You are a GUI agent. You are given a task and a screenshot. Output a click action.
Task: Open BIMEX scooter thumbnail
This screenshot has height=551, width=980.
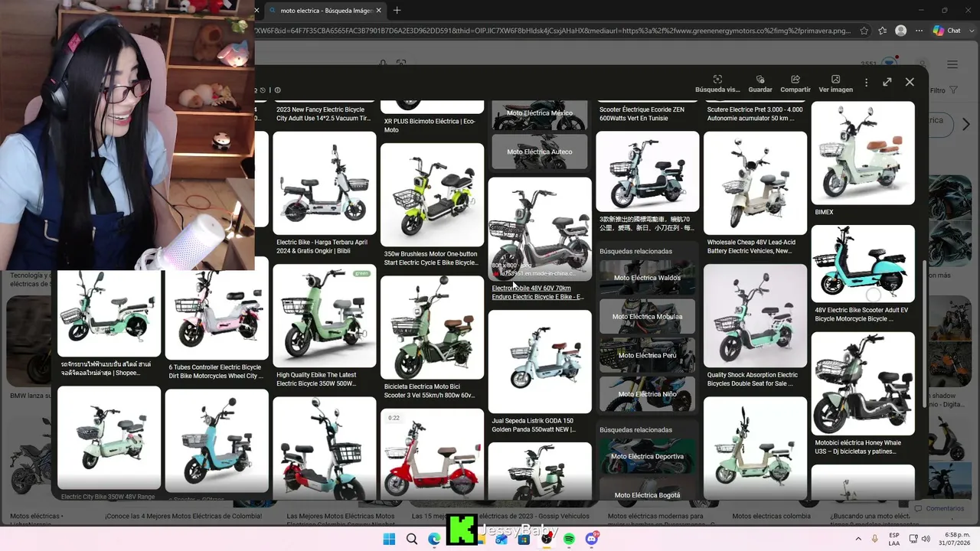click(x=863, y=153)
